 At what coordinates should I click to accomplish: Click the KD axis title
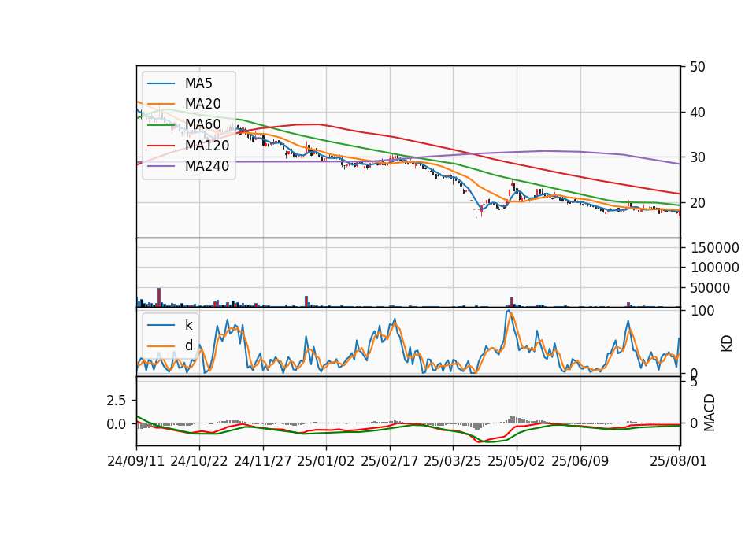727,343
